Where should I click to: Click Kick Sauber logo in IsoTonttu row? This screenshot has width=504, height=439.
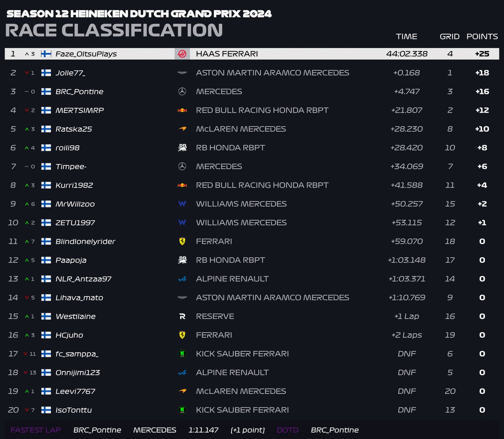pos(182,410)
